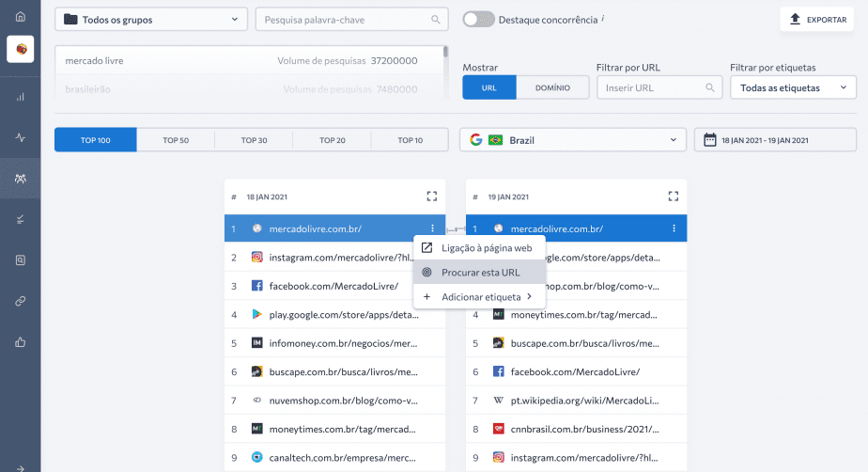Image resolution: width=868 pixels, height=472 pixels.
Task: Toggle the Destaque concorrência switch
Action: pyautogui.click(x=478, y=20)
